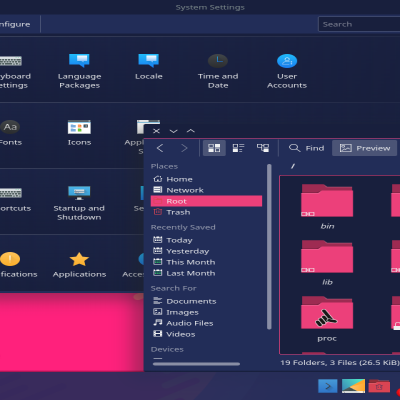
Task: Open the red folder icon in taskbar
Action: tap(379, 386)
